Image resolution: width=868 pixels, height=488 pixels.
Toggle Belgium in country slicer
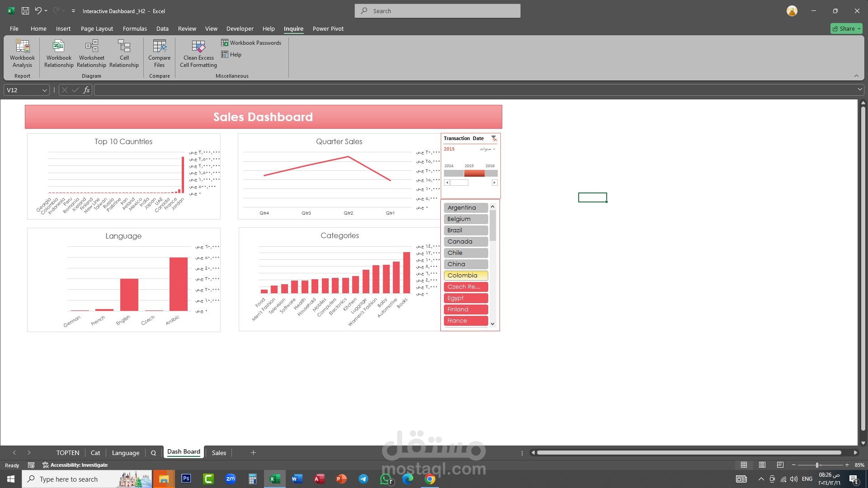click(x=466, y=219)
